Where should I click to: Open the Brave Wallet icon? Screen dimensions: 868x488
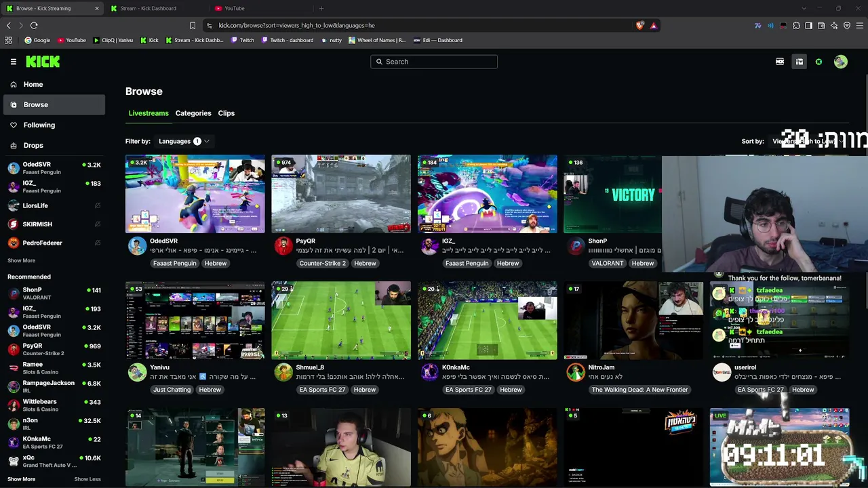pyautogui.click(x=821, y=26)
